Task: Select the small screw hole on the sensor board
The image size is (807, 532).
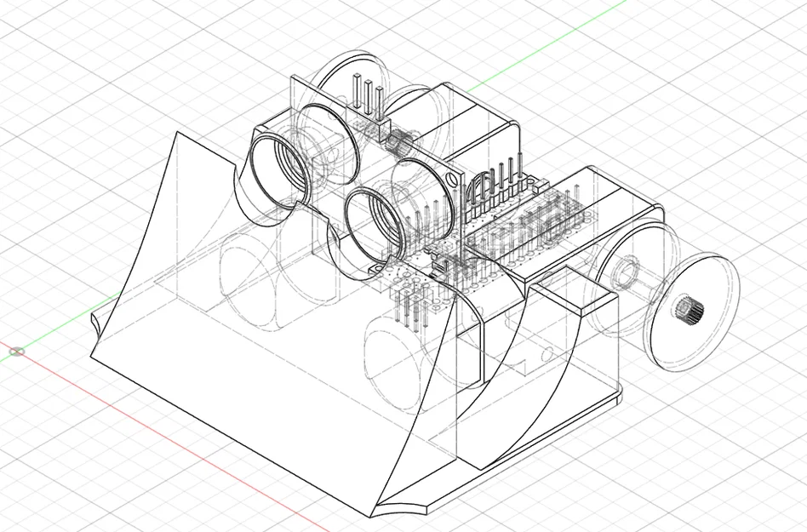Action: point(451,179)
